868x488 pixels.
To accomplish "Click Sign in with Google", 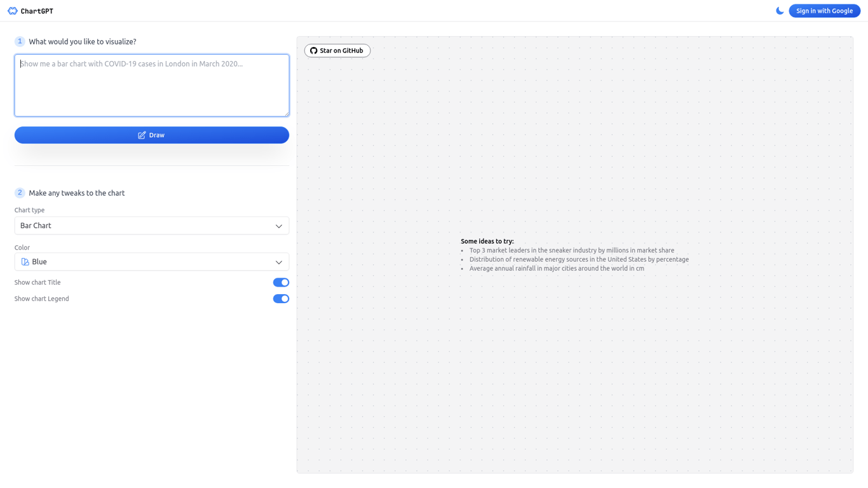I will point(824,10).
